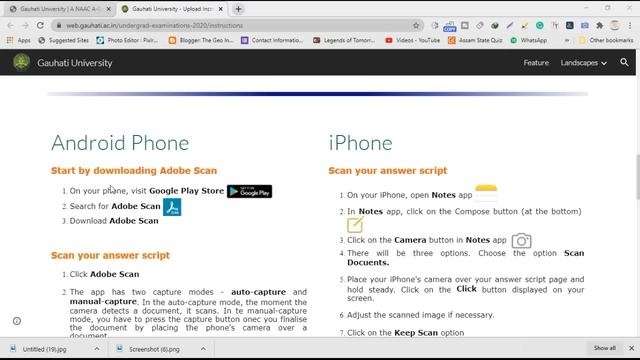Click the iPhone heading

point(360,143)
